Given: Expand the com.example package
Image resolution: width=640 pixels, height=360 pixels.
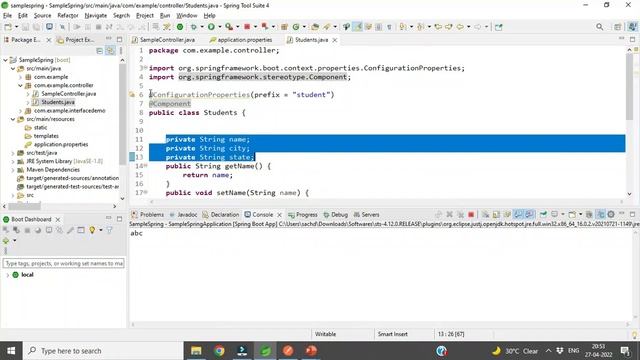Looking at the screenshot, I should point(20,77).
